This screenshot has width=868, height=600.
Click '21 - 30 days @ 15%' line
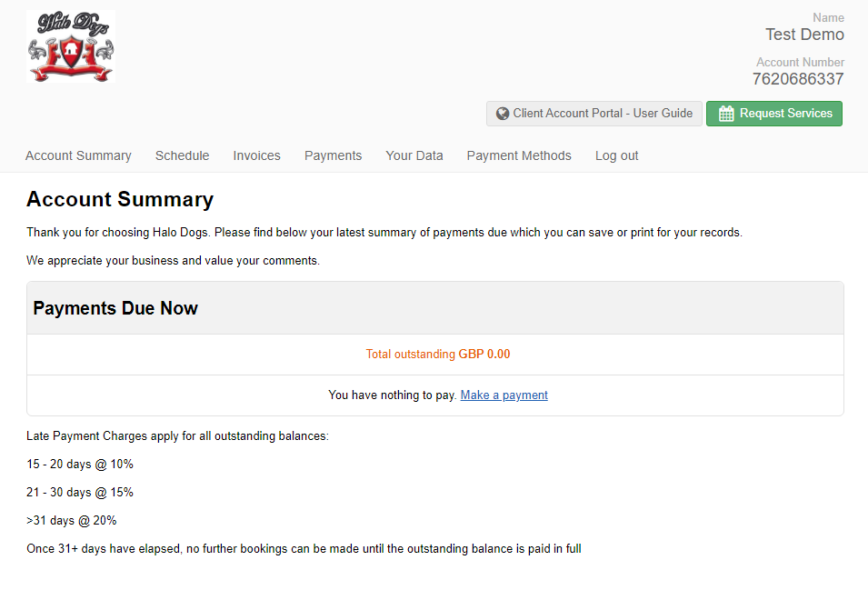coord(80,493)
